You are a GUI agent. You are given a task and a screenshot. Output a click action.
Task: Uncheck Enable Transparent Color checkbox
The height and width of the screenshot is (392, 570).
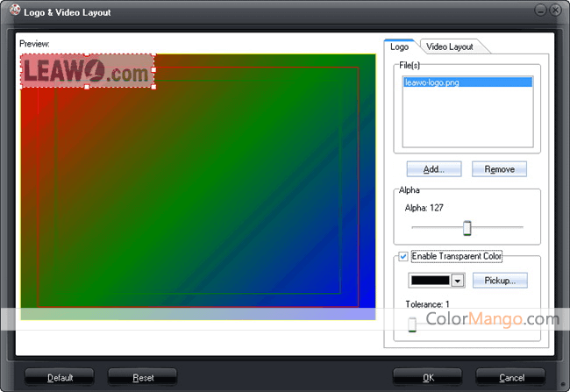click(403, 256)
